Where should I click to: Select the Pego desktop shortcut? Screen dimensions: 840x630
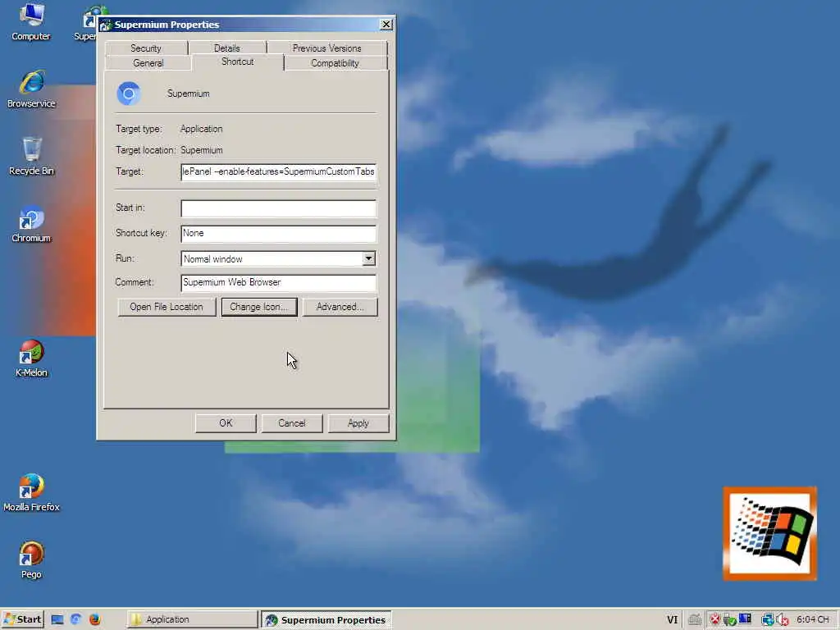[x=31, y=559]
